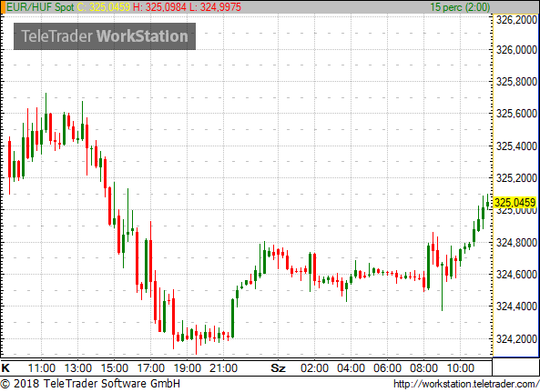Click the long green candle near 21:30
Screen dimensions: 540x392
coord(233,318)
